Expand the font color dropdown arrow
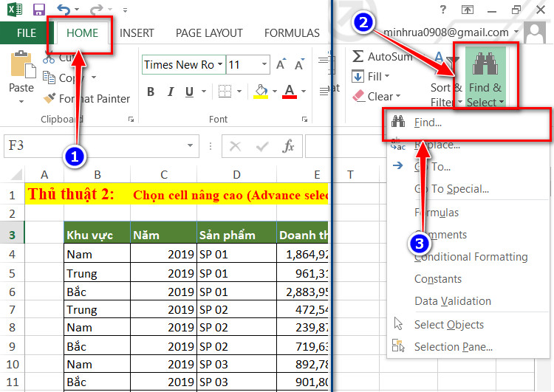Screen dimensions: 554x392 304,92
